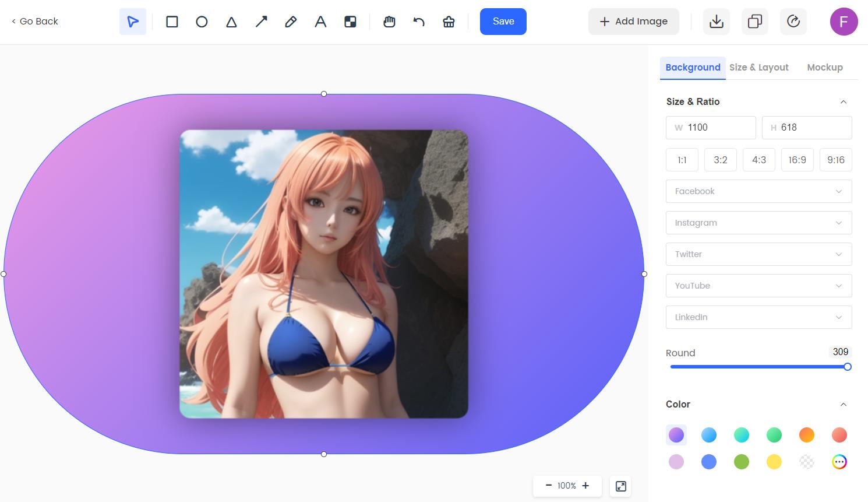Expand the YouTube sizes dropdown
This screenshot has width=868, height=502.
758,286
